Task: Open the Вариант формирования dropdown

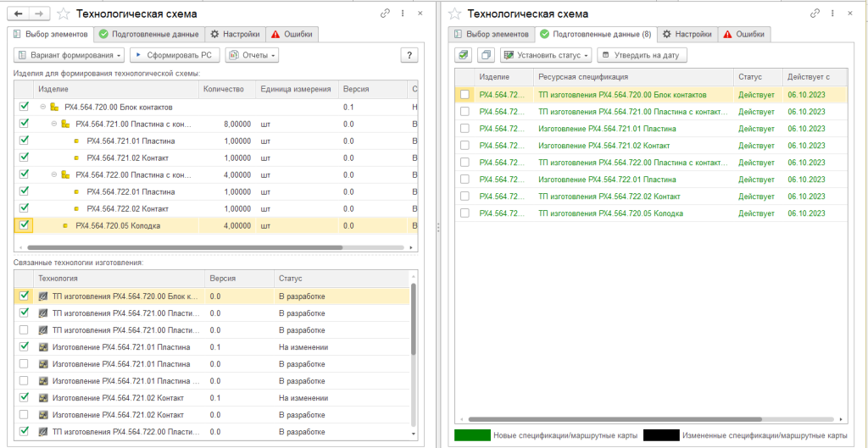Action: [x=69, y=55]
